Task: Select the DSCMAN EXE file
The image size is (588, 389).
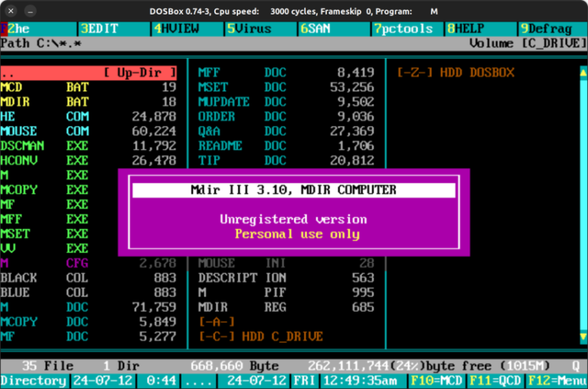Action: (89, 146)
